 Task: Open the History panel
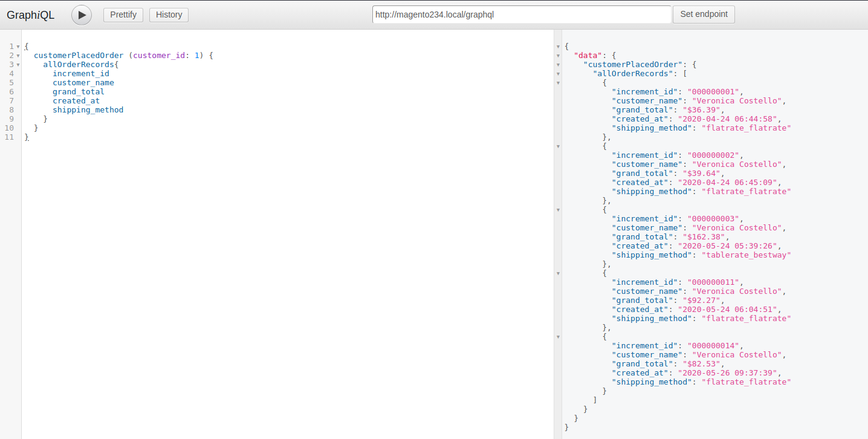[x=168, y=15]
